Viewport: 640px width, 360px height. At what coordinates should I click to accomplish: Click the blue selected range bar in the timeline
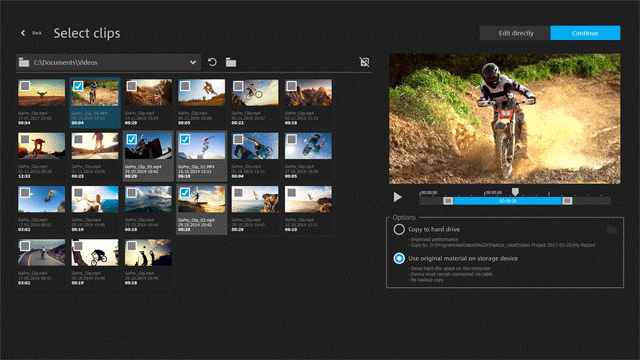[x=507, y=201]
